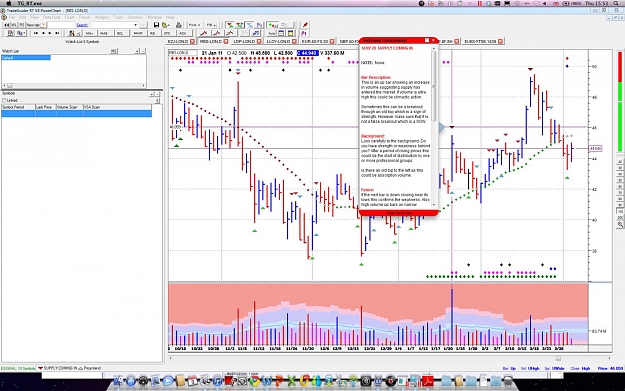
Task: Switch to the EZJ-LON.D chart tab
Action: pyautogui.click(x=178, y=41)
